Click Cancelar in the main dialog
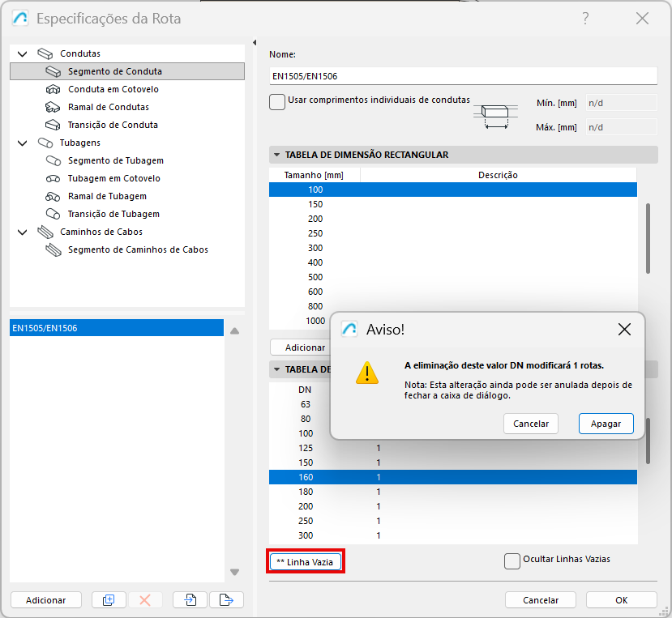This screenshot has width=672, height=618. click(x=541, y=600)
